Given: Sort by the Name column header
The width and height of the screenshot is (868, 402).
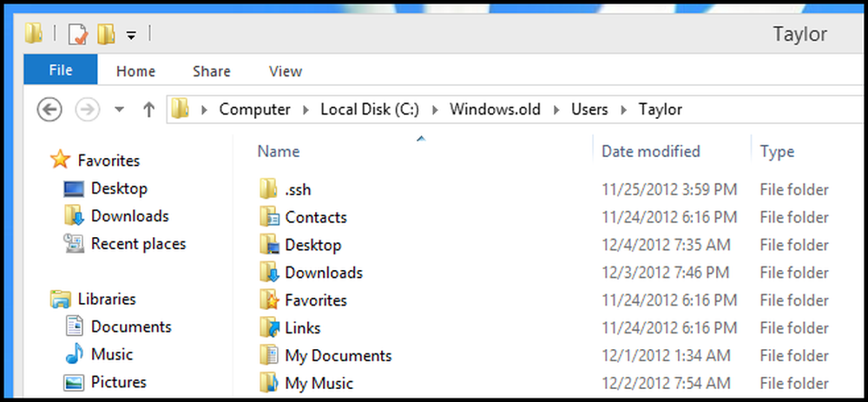Looking at the screenshot, I should click(279, 151).
